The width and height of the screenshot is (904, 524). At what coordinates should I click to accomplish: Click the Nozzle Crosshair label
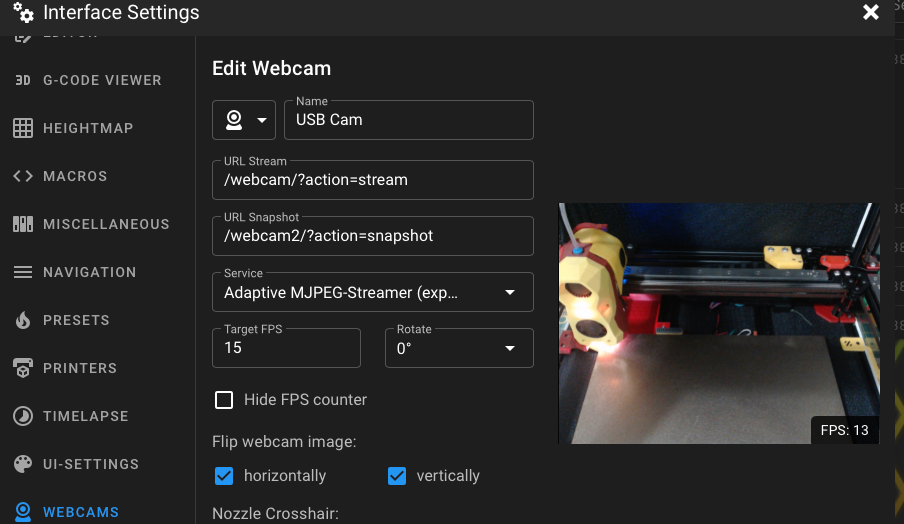(275, 513)
